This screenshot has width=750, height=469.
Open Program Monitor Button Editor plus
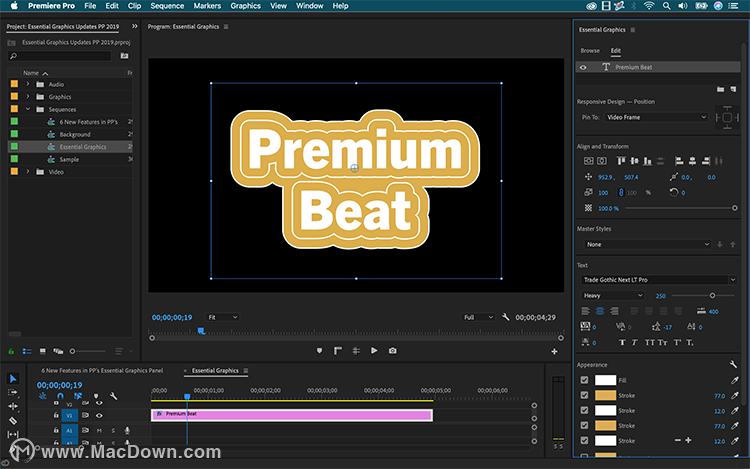(x=554, y=351)
